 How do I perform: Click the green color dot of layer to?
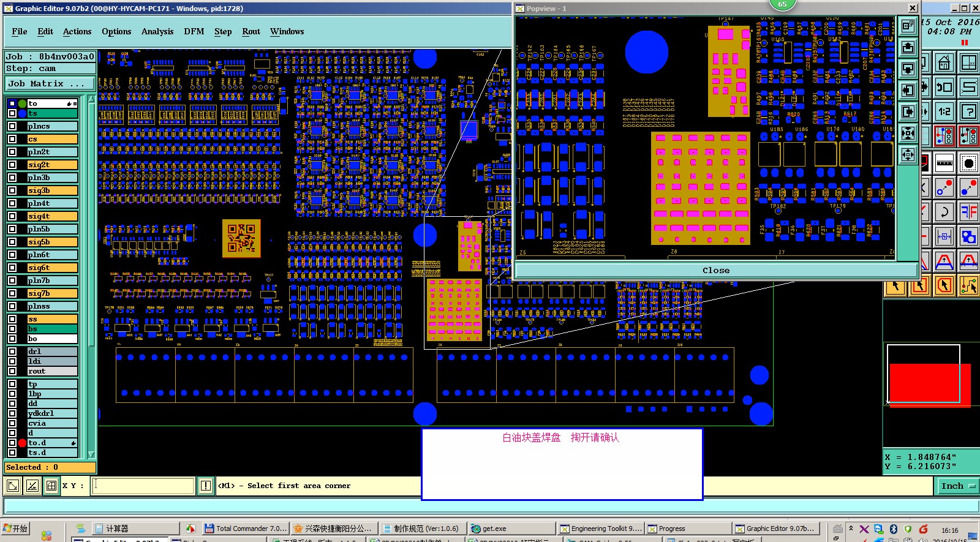tap(23, 104)
